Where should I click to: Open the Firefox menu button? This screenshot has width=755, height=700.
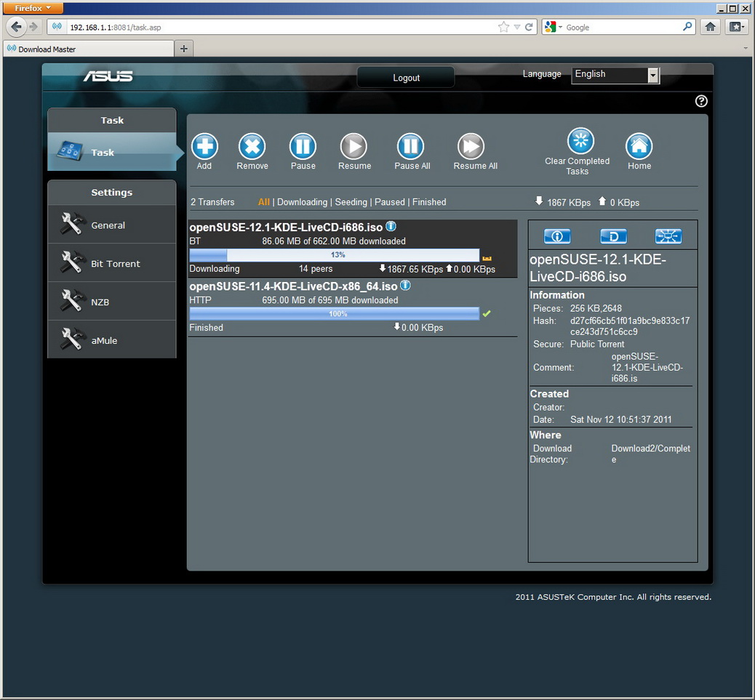33,8
